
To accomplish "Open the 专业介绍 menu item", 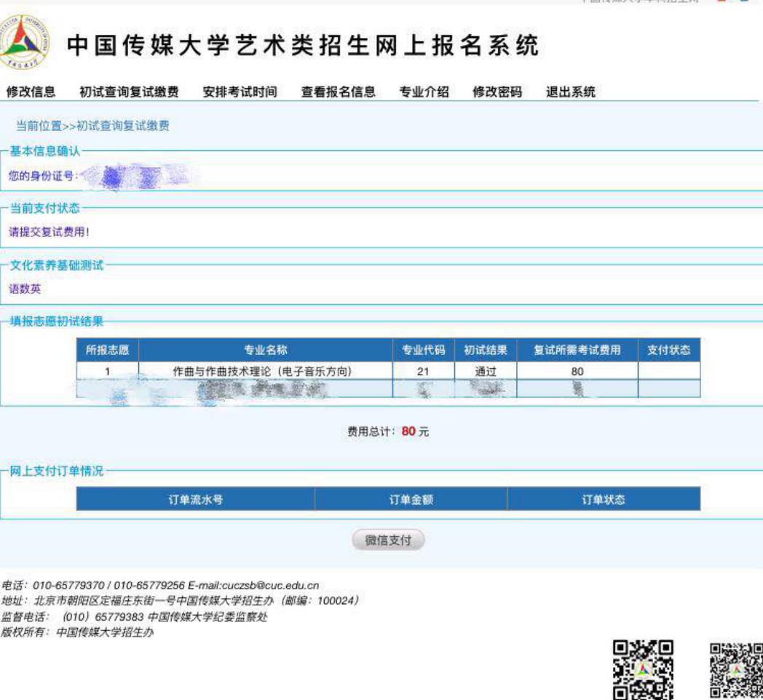I will coord(424,92).
